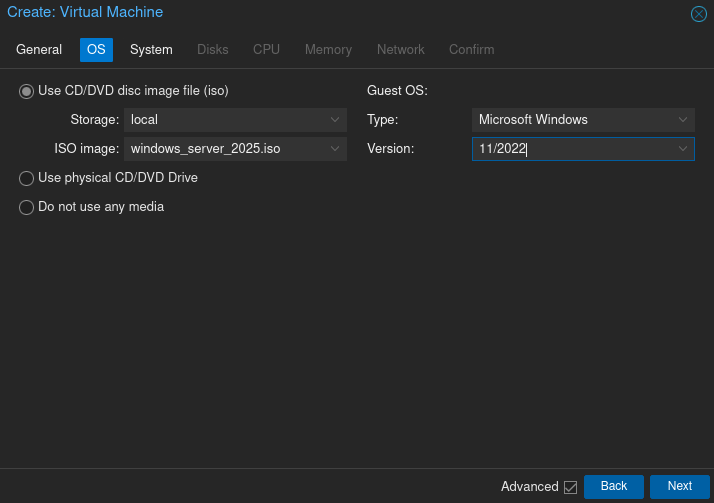The image size is (714, 503).
Task: Click the Create: Virtual Machine title
Action: click(x=85, y=12)
